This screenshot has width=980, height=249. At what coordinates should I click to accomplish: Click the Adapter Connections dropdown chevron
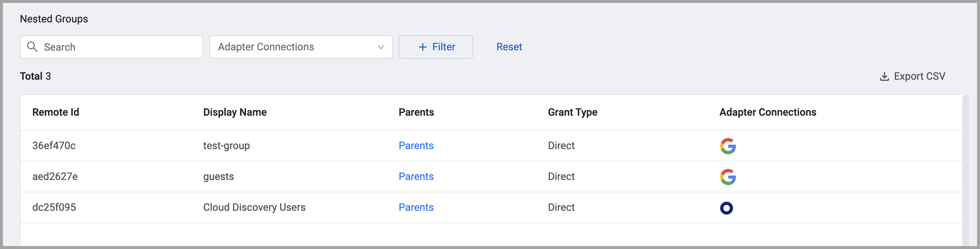pos(380,47)
